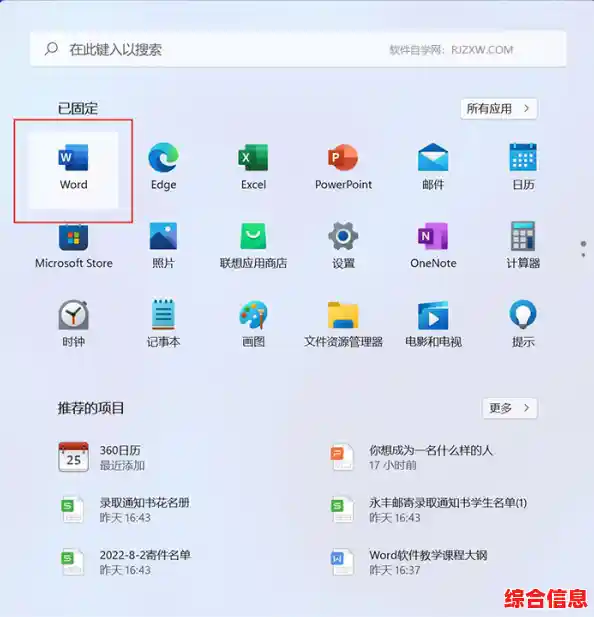Open Excel from pinned apps
Screen dimensions: 594x617
pyautogui.click(x=253, y=167)
